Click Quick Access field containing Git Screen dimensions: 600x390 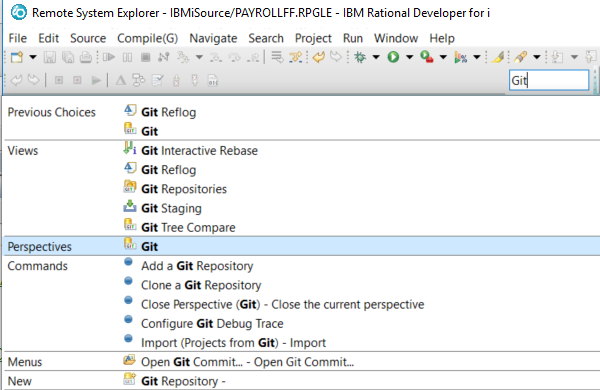pos(549,80)
